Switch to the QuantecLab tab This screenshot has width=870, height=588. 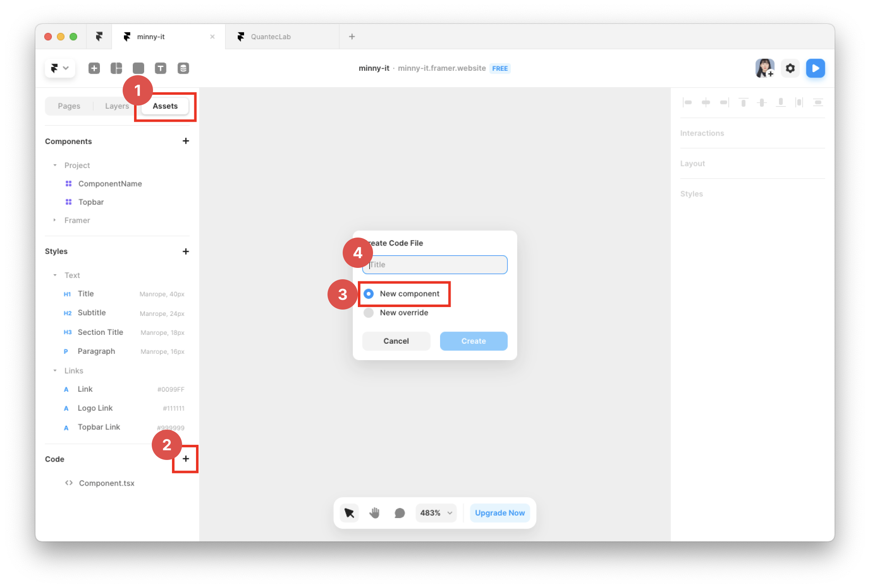[271, 37]
